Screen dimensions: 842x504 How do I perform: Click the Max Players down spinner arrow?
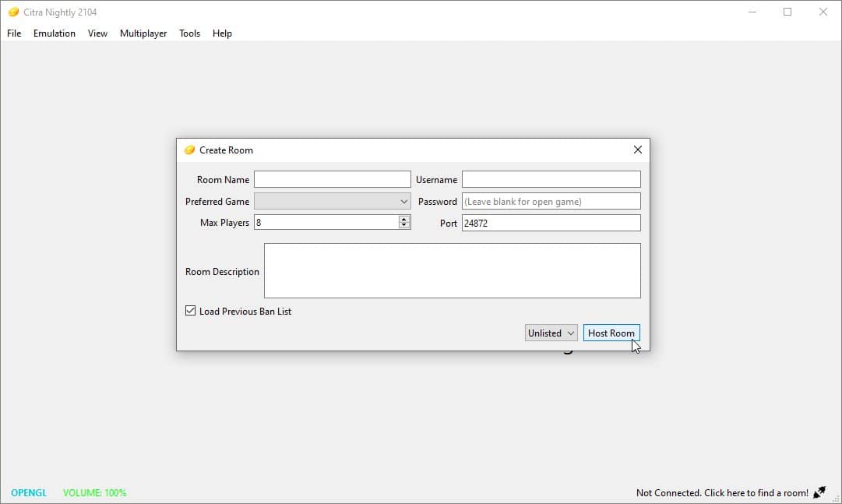403,226
